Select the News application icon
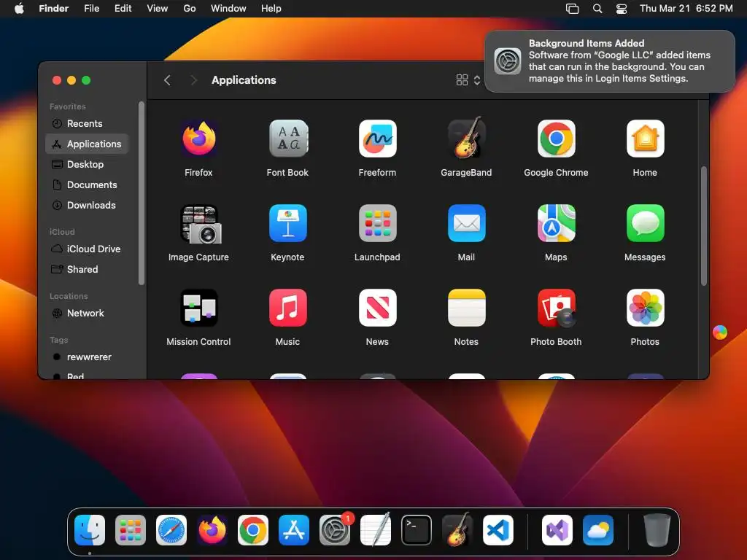The image size is (747, 560). 377,308
